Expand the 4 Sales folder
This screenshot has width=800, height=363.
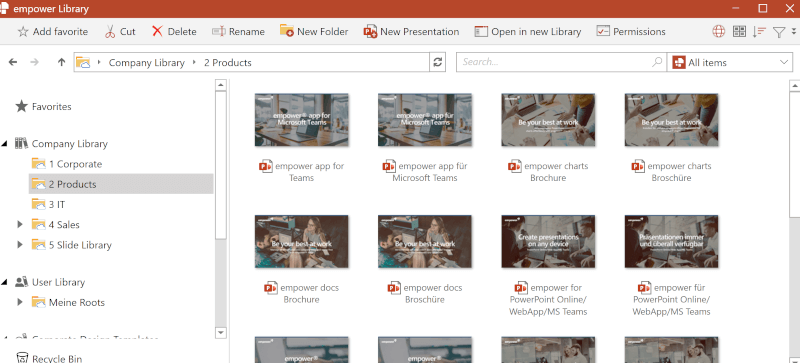pyautogui.click(x=20, y=225)
